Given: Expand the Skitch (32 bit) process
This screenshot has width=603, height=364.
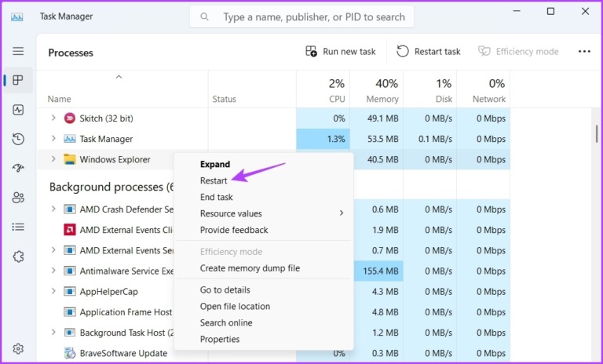Looking at the screenshot, I should click(53, 118).
